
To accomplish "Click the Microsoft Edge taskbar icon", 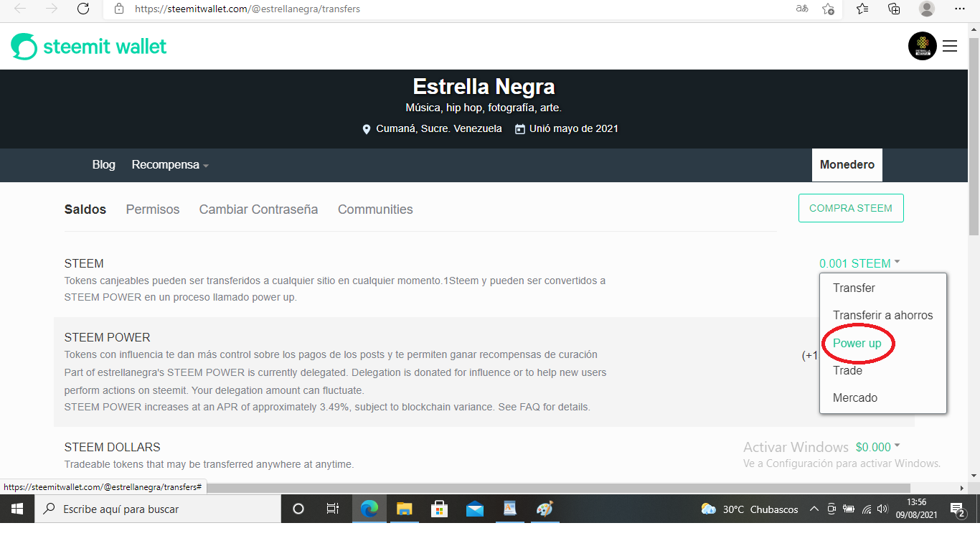I will [x=369, y=509].
